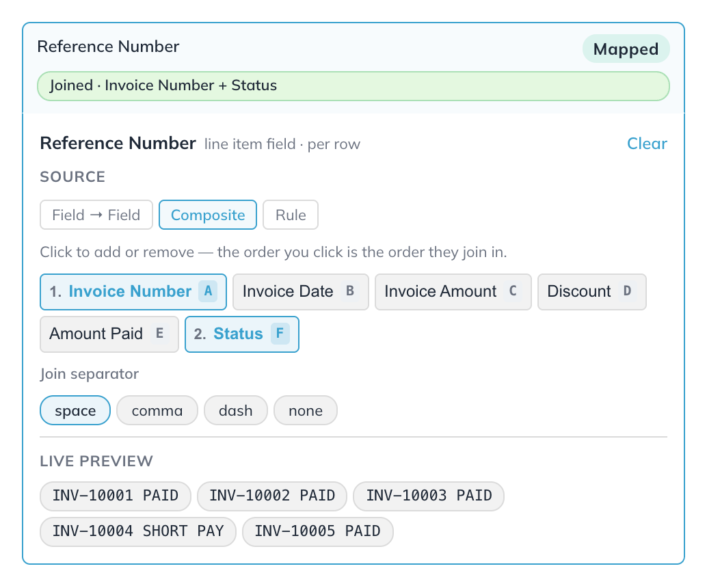The width and height of the screenshot is (707, 588).
Task: Click preview value INV-10001 PAID
Action: pos(116,496)
